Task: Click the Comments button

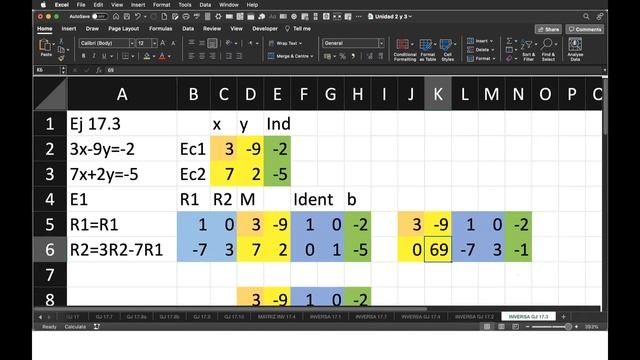Action: point(585,29)
